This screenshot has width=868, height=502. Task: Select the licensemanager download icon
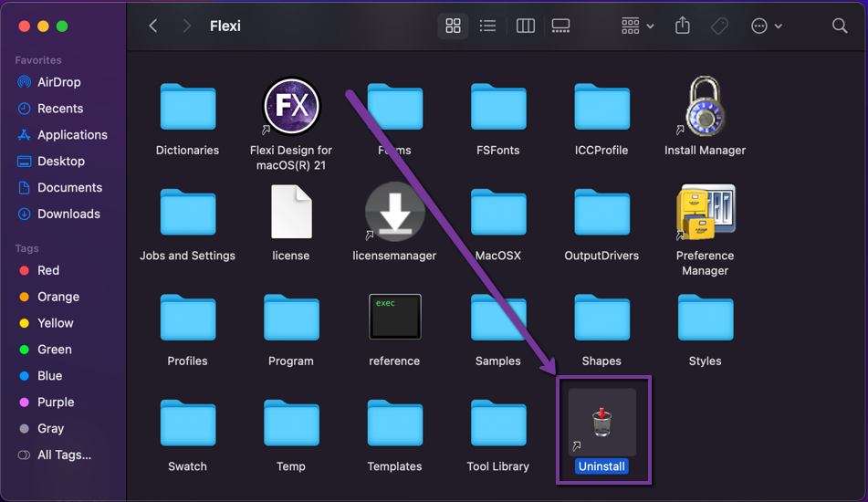(394, 212)
